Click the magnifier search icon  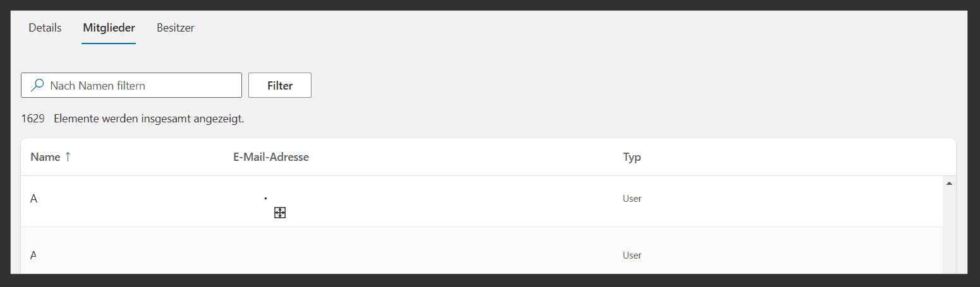pyautogui.click(x=38, y=85)
